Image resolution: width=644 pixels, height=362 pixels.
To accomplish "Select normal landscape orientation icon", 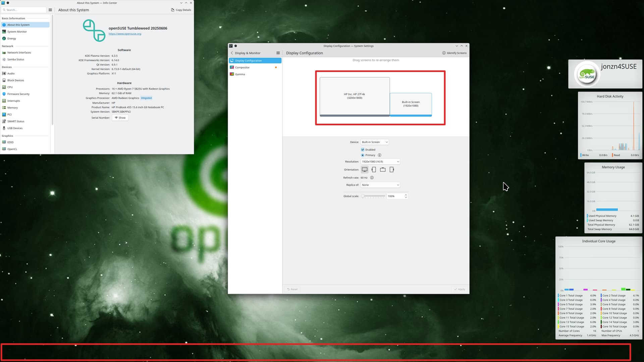I will [x=365, y=170].
